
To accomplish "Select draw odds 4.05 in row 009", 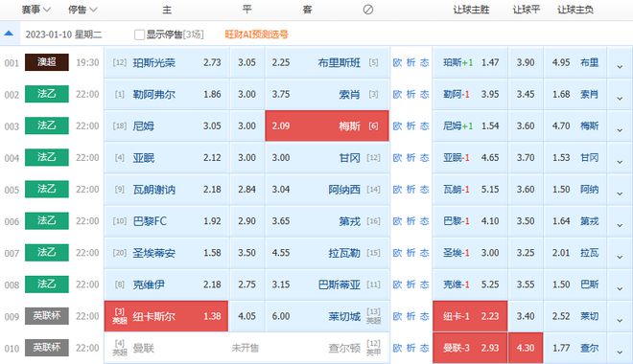I will click(x=246, y=316).
